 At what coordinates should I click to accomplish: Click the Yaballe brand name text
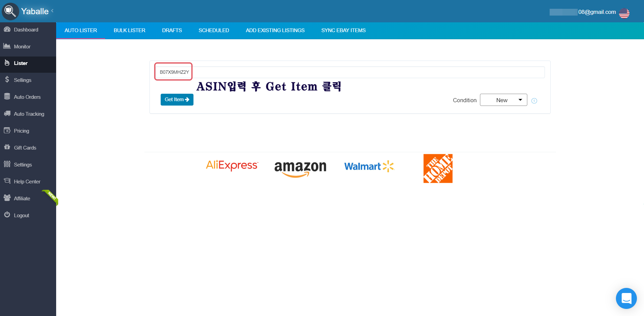point(35,11)
